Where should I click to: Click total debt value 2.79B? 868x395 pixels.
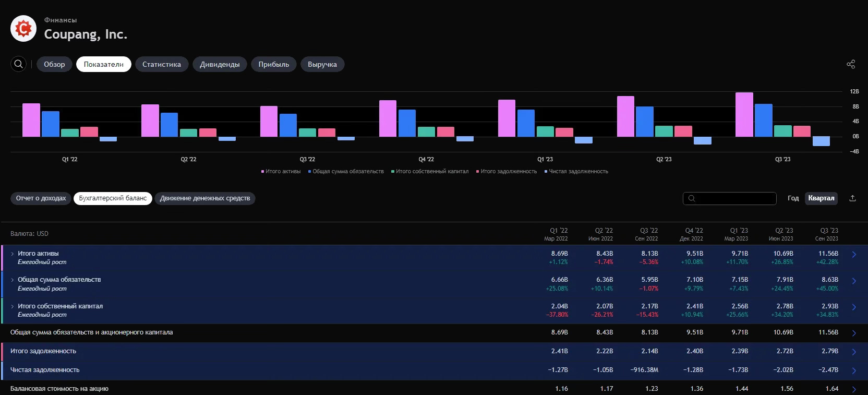[x=830, y=351]
